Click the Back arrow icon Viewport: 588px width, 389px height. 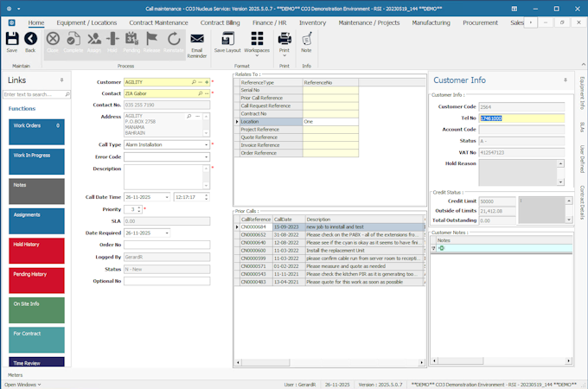[x=30, y=39]
